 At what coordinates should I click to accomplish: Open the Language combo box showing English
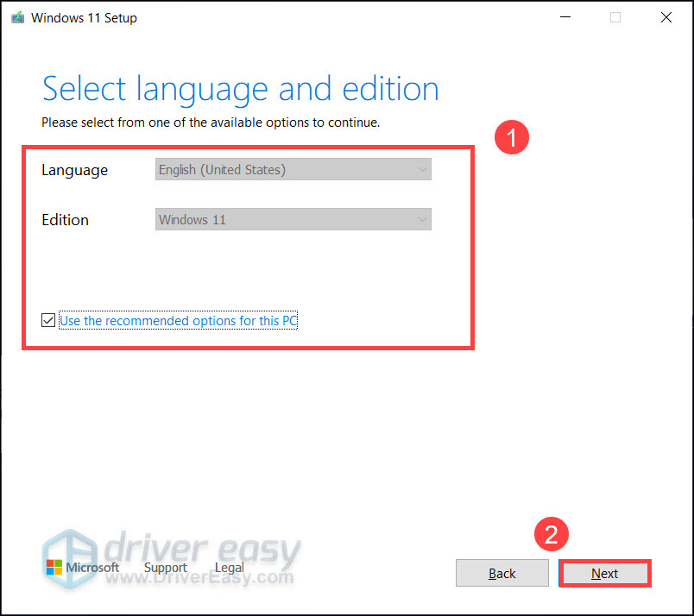[x=293, y=170]
